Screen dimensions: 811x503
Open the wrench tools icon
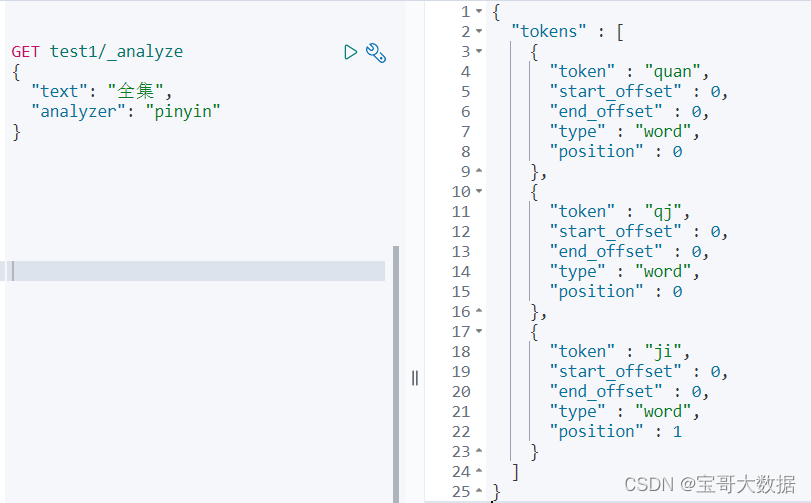[376, 53]
